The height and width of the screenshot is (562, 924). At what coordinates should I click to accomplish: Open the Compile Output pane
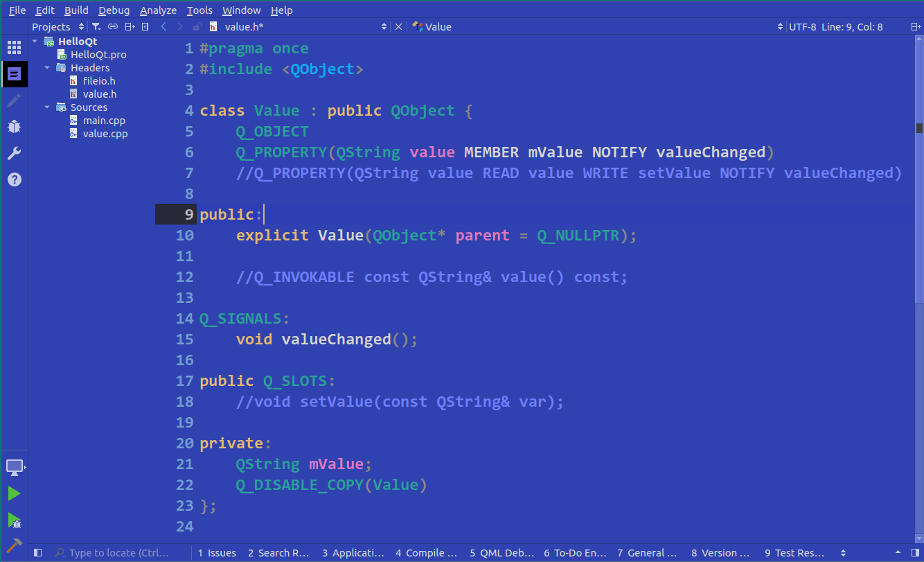point(426,552)
